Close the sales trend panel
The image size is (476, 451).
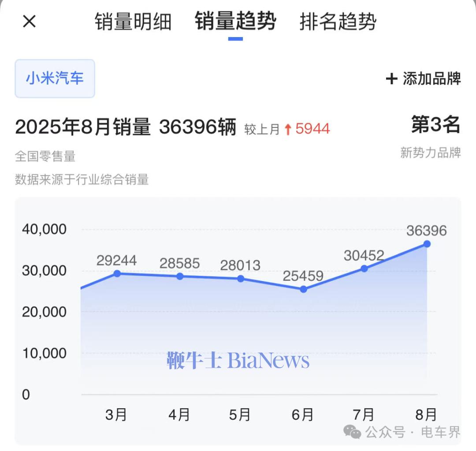[29, 21]
